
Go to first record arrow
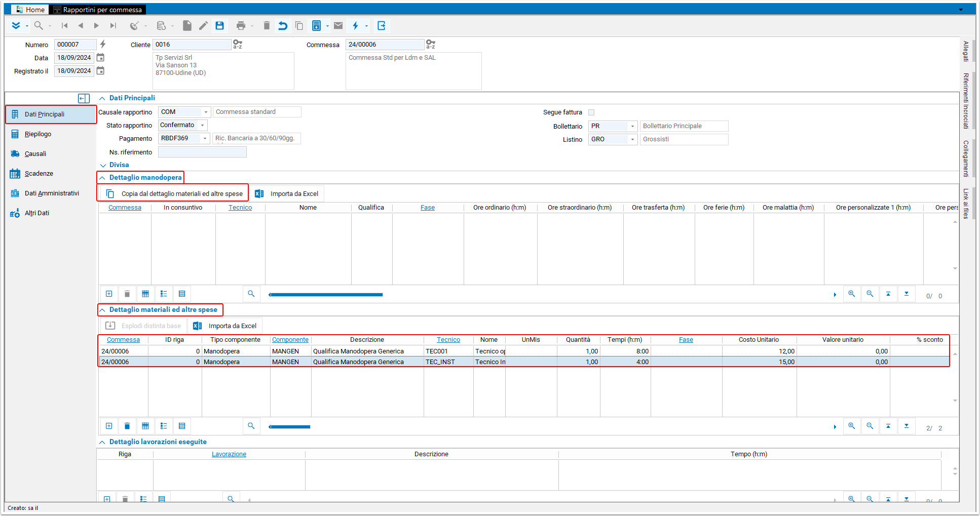(64, 25)
